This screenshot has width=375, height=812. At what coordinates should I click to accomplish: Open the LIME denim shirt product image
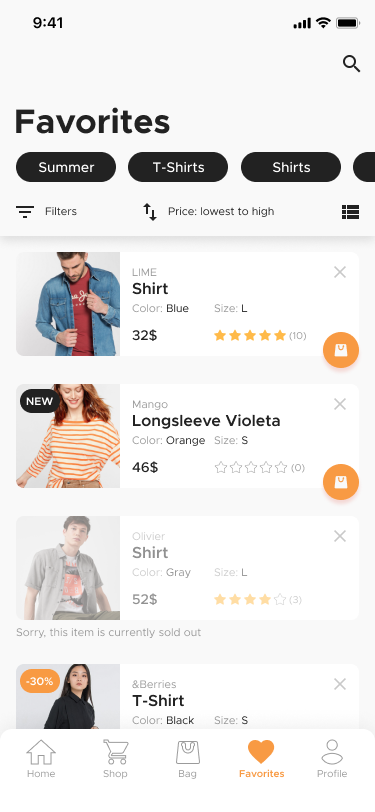[68, 304]
